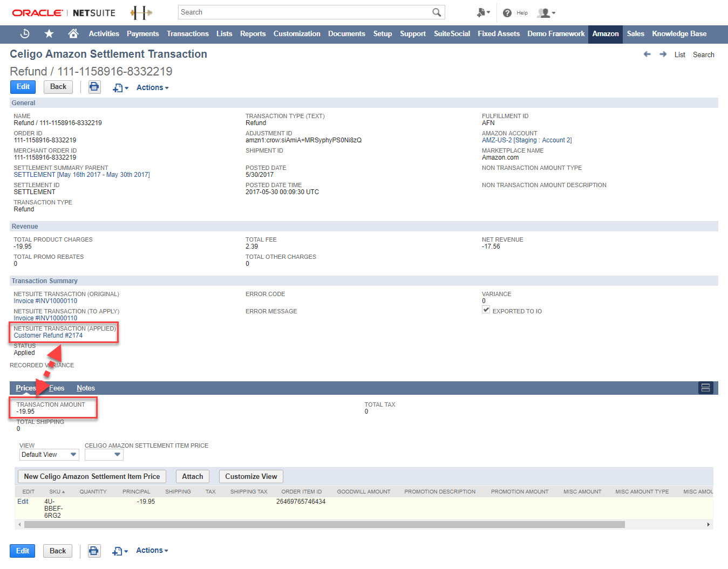This screenshot has height=569, width=728.
Task: Click the Customize View button
Action: click(x=251, y=476)
